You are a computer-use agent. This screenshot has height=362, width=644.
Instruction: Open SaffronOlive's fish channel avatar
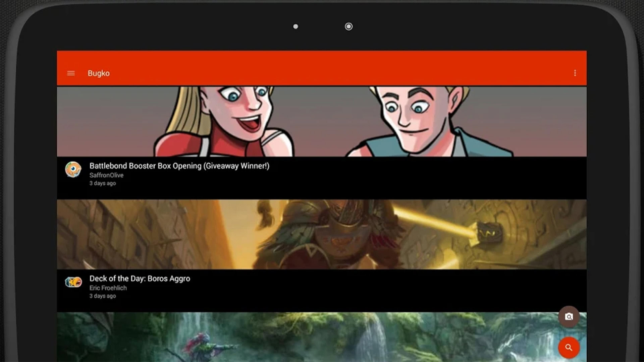(73, 169)
